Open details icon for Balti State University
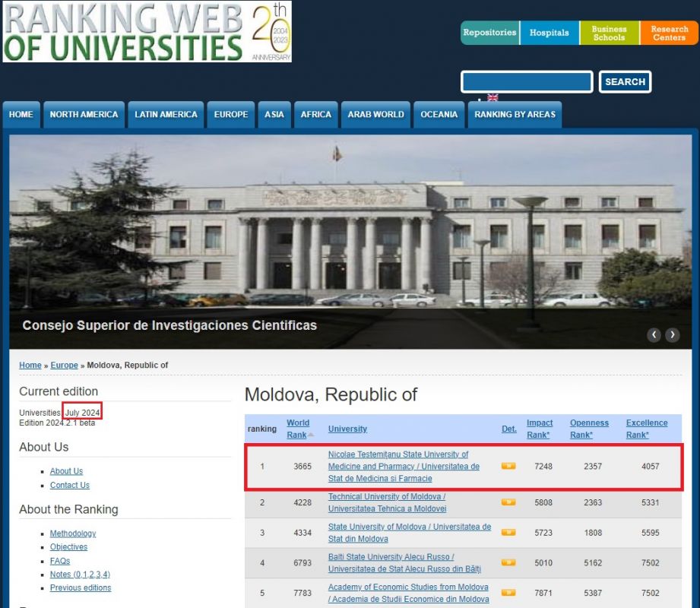This screenshot has width=700, height=608. [508, 563]
